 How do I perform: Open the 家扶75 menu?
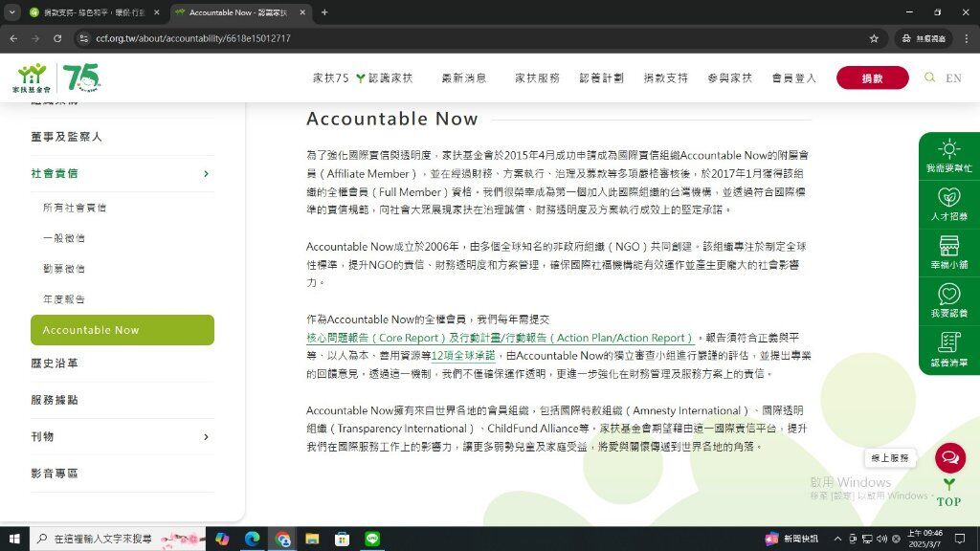[330, 78]
